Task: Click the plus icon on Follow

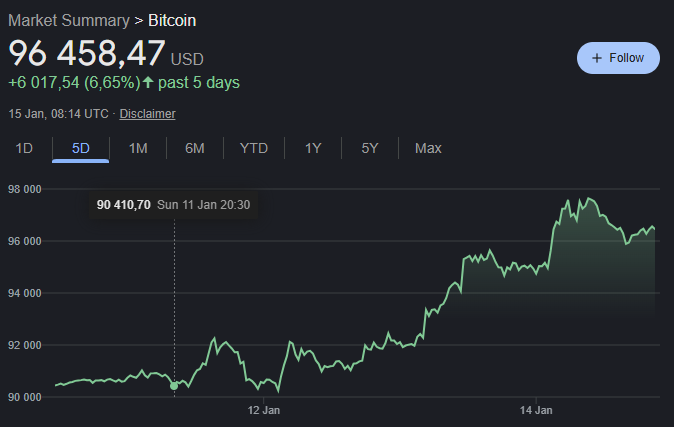Action: [597, 58]
